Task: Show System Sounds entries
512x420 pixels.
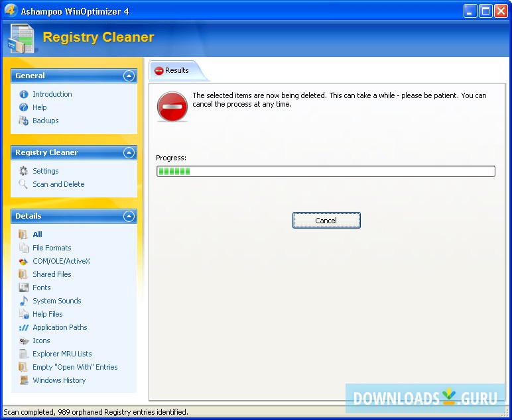Action: 57,301
